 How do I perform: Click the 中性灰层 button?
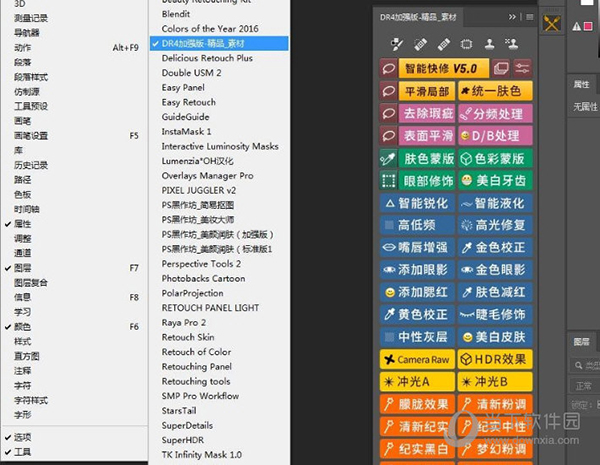pos(417,337)
